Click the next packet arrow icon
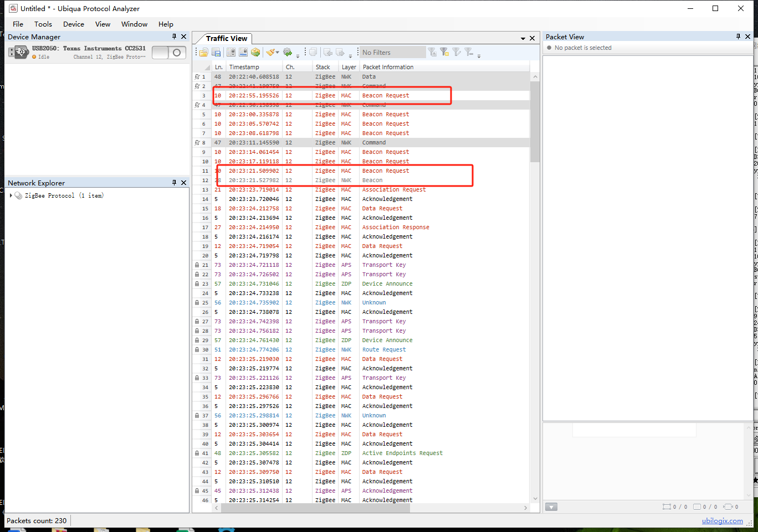The height and width of the screenshot is (532, 758). 340,52
